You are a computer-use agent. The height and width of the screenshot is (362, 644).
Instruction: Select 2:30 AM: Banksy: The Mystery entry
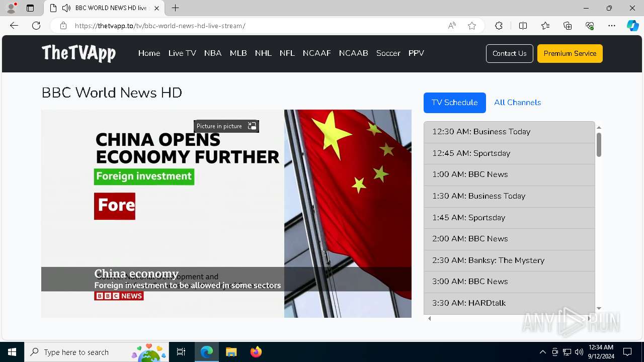point(509,260)
